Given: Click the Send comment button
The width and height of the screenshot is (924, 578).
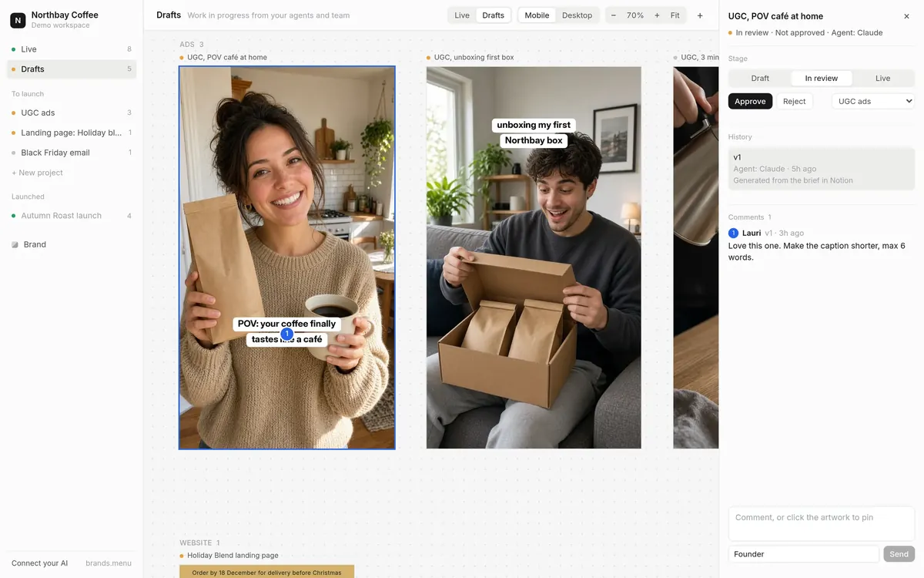Looking at the screenshot, I should tap(899, 554).
